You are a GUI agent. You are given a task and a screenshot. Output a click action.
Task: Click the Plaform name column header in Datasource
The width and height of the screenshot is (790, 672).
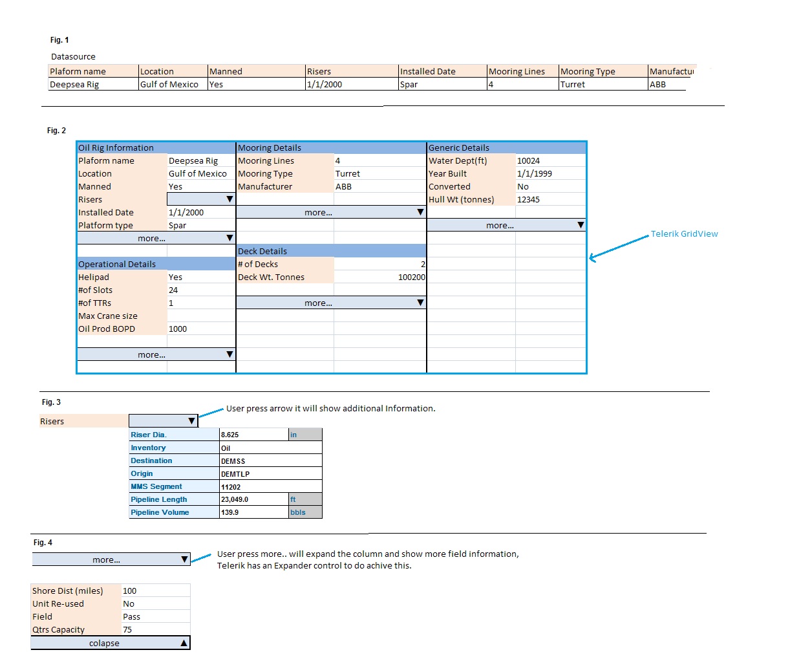93,71
